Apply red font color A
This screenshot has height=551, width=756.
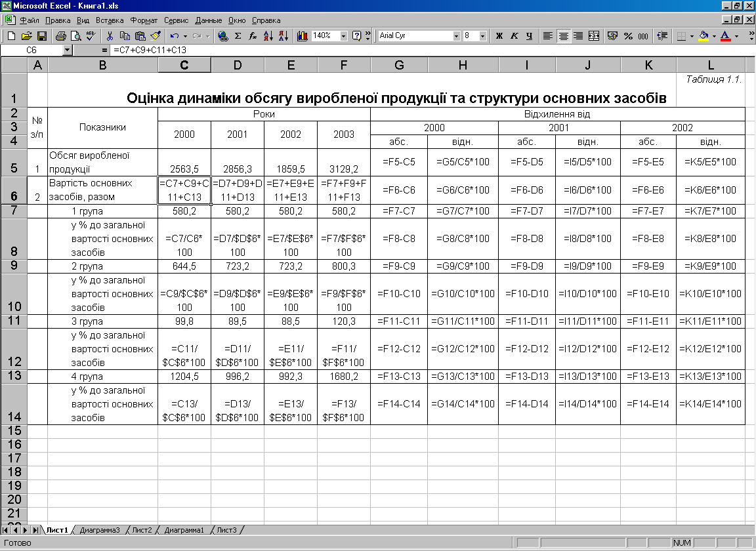pos(725,35)
